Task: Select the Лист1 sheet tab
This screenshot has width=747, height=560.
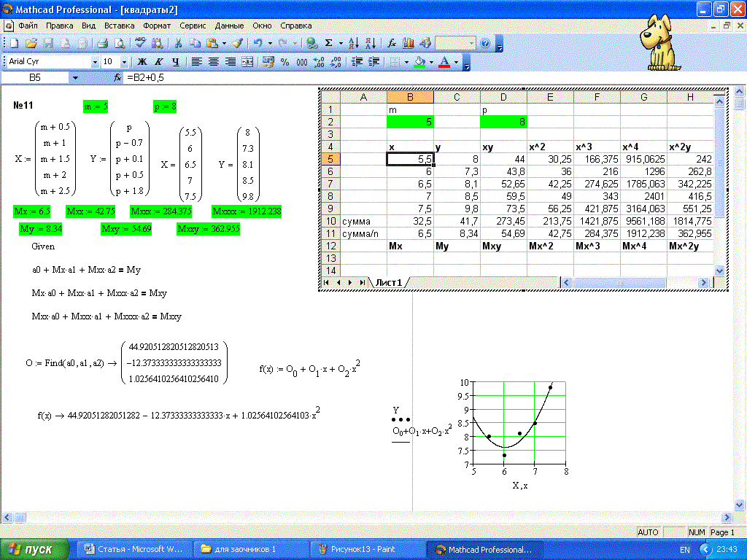Action: tap(389, 282)
